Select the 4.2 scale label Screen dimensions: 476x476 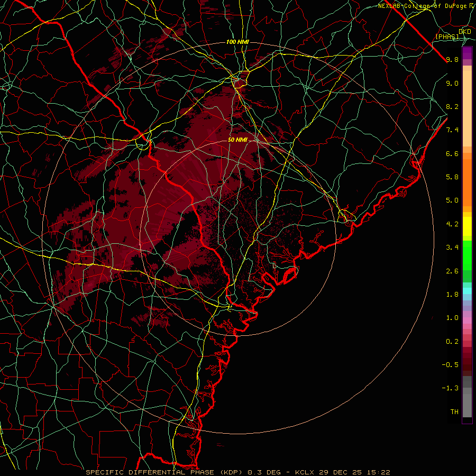pos(452,224)
